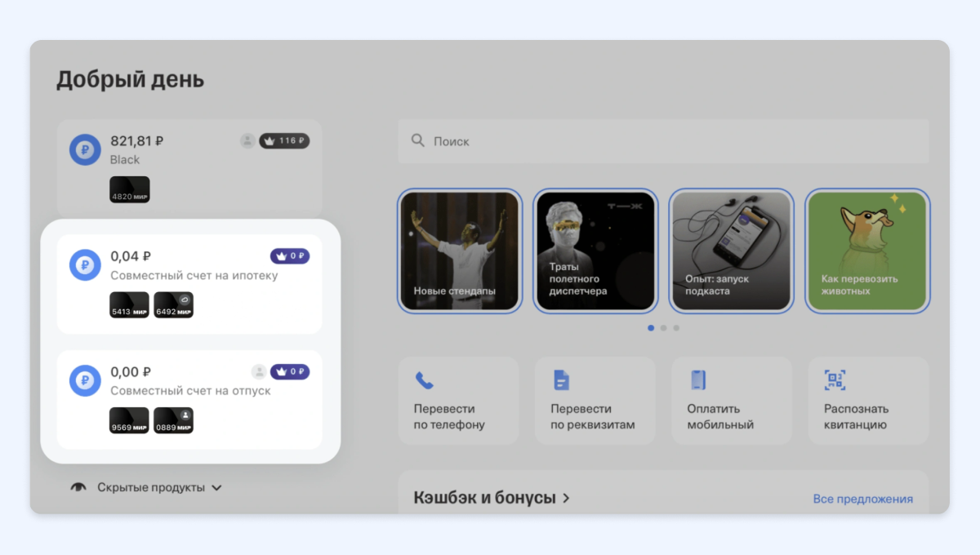Click the card 6492 in the mortgage account
Screen dimensions: 980x555
[x=173, y=305]
